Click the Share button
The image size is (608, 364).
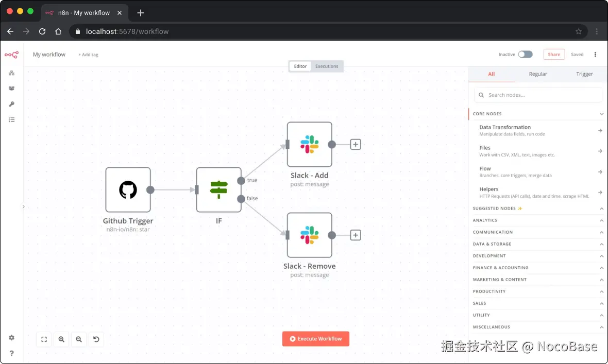554,54
